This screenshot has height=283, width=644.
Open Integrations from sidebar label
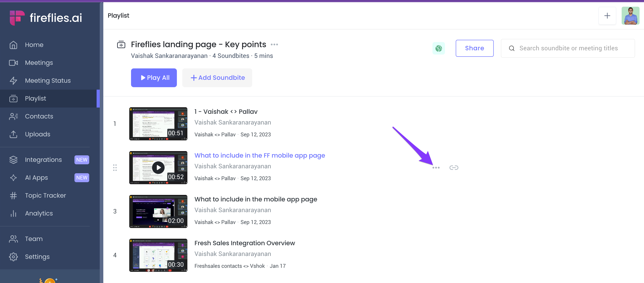point(43,160)
